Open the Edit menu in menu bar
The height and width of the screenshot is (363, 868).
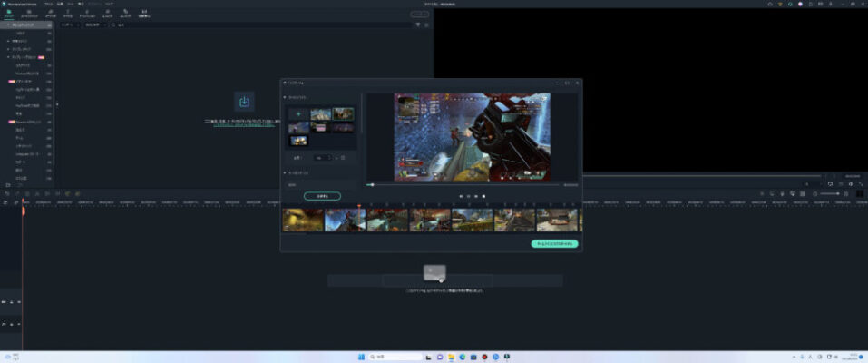click(x=60, y=4)
